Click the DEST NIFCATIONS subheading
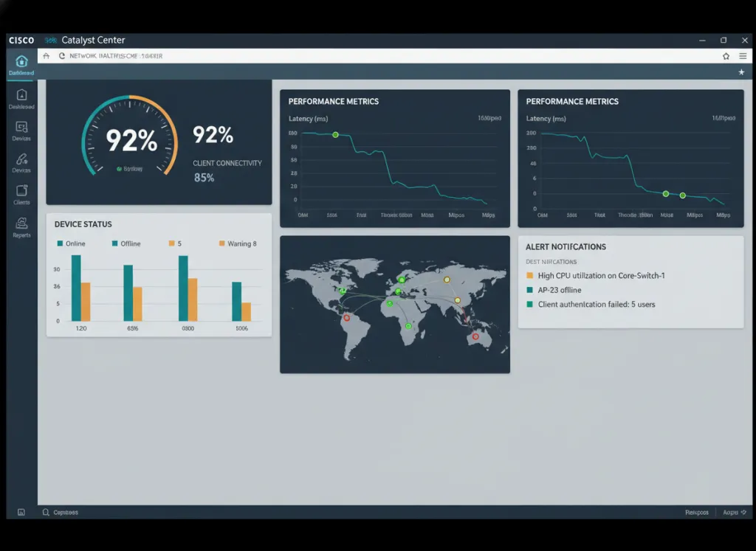The image size is (756, 551). [551, 262]
